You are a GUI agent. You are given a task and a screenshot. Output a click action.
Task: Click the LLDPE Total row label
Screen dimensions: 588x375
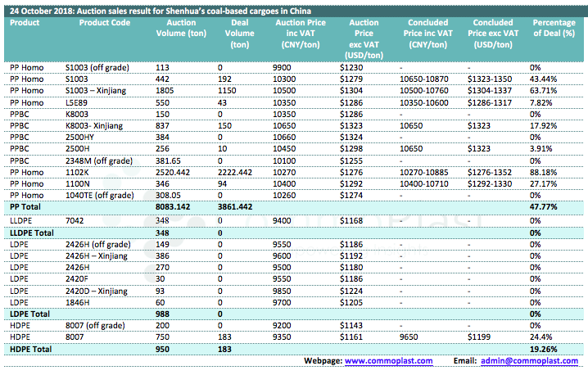[32, 233]
